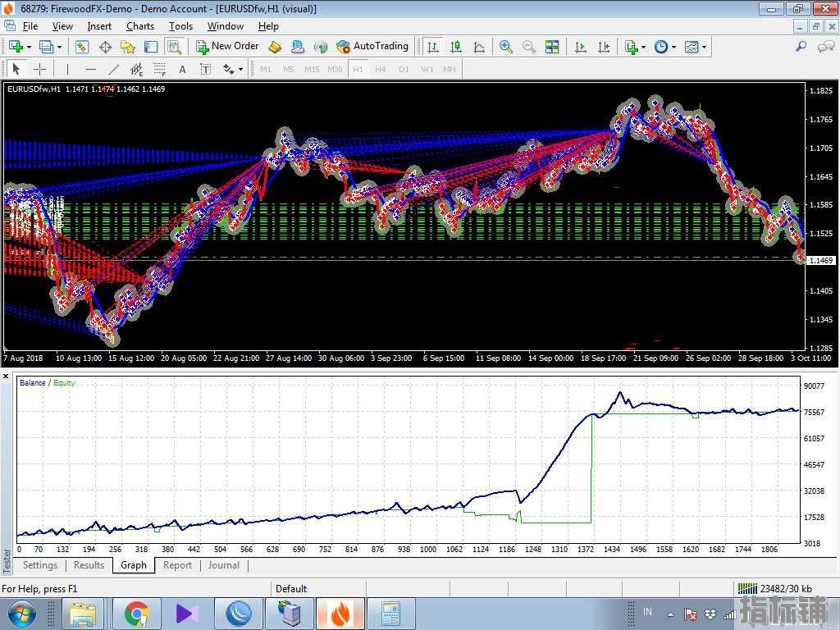840x630 pixels.
Task: Expand the chart templates dropdown
Action: pyautogui.click(x=704, y=47)
